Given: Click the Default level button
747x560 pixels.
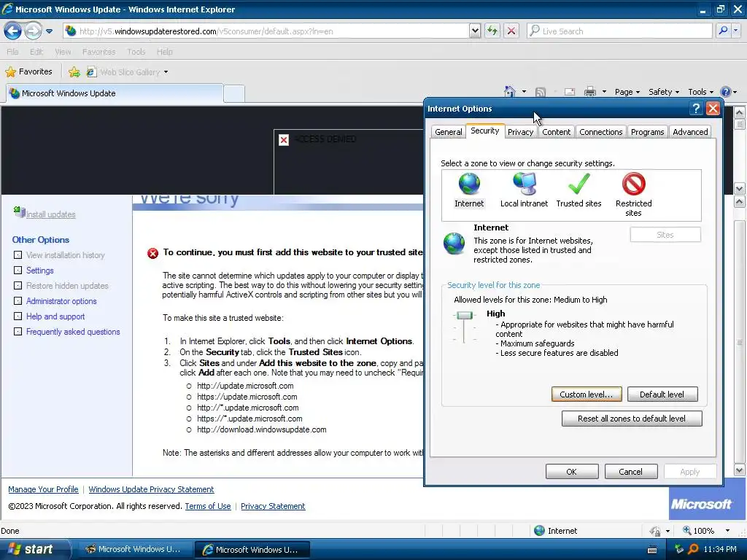Looking at the screenshot, I should point(662,394).
